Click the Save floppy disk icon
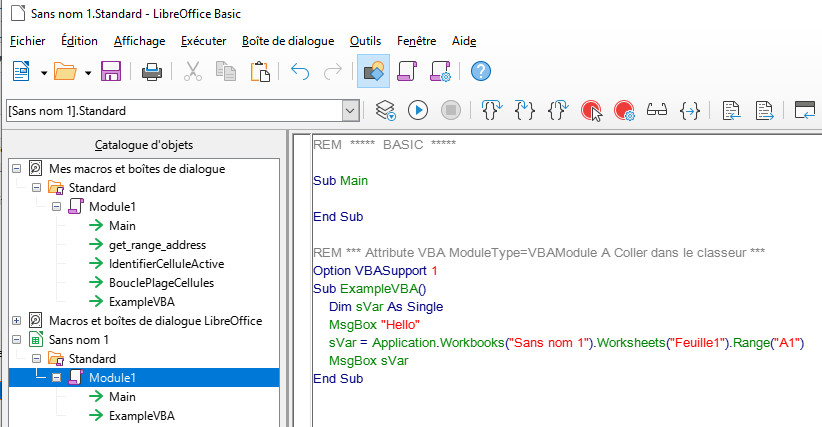Image resolution: width=822 pixels, height=427 pixels. tap(111, 71)
